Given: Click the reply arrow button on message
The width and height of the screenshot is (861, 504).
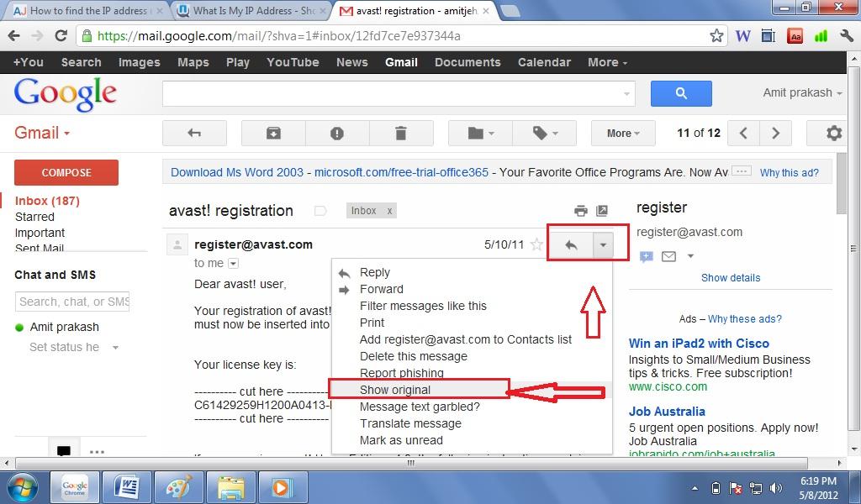Looking at the screenshot, I should pos(571,244).
